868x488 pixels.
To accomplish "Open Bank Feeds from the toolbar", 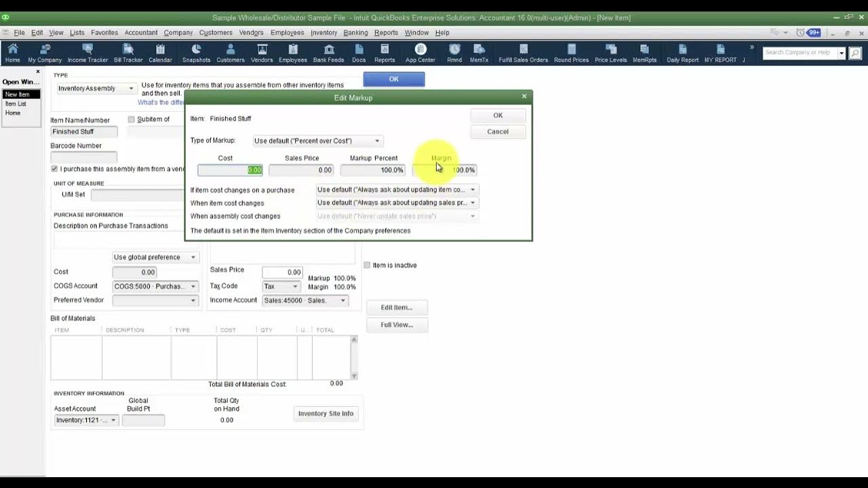I will (x=329, y=54).
